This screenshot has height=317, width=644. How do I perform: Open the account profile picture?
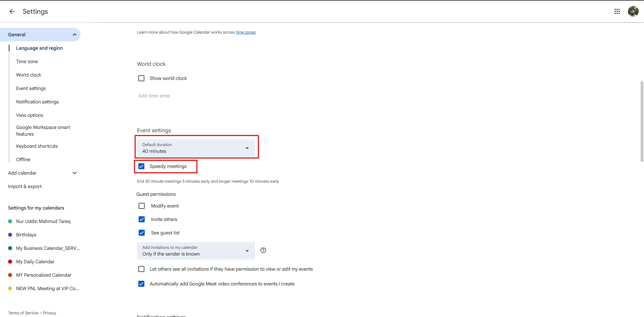click(x=633, y=11)
